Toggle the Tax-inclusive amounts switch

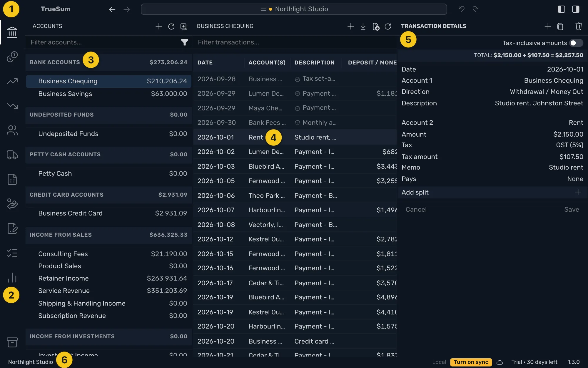click(x=576, y=43)
